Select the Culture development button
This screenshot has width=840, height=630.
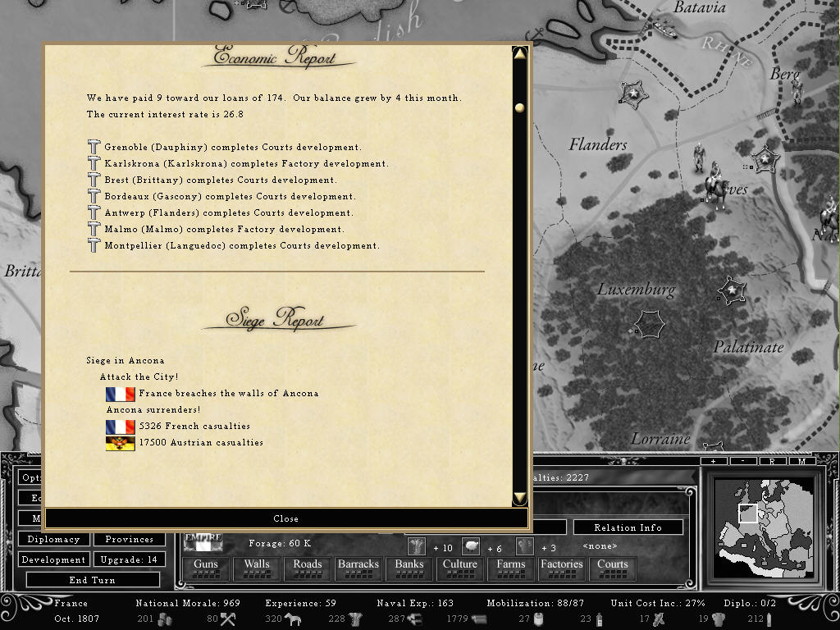coord(460,568)
